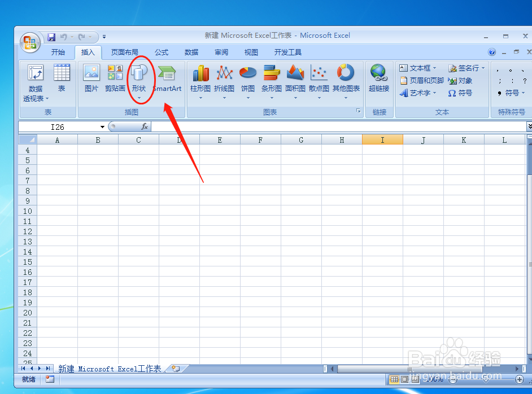
Task: Open Excel Help question mark icon
Action: (x=492, y=52)
